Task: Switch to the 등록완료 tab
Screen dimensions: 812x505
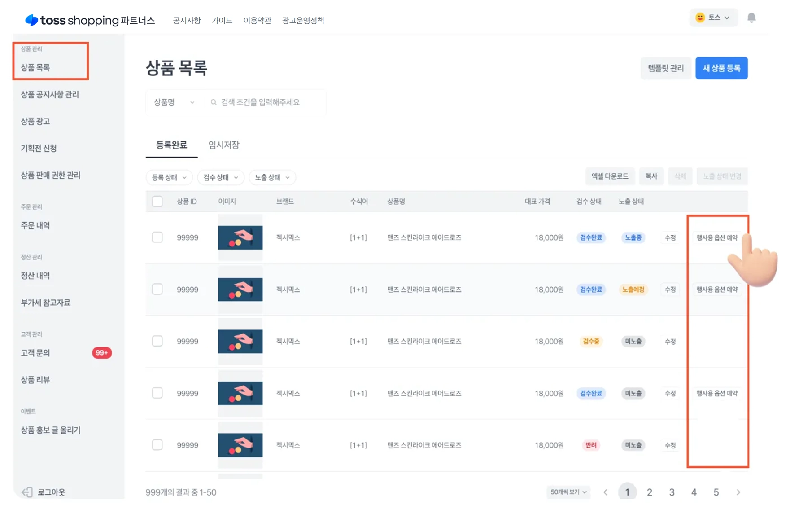Action: click(171, 145)
